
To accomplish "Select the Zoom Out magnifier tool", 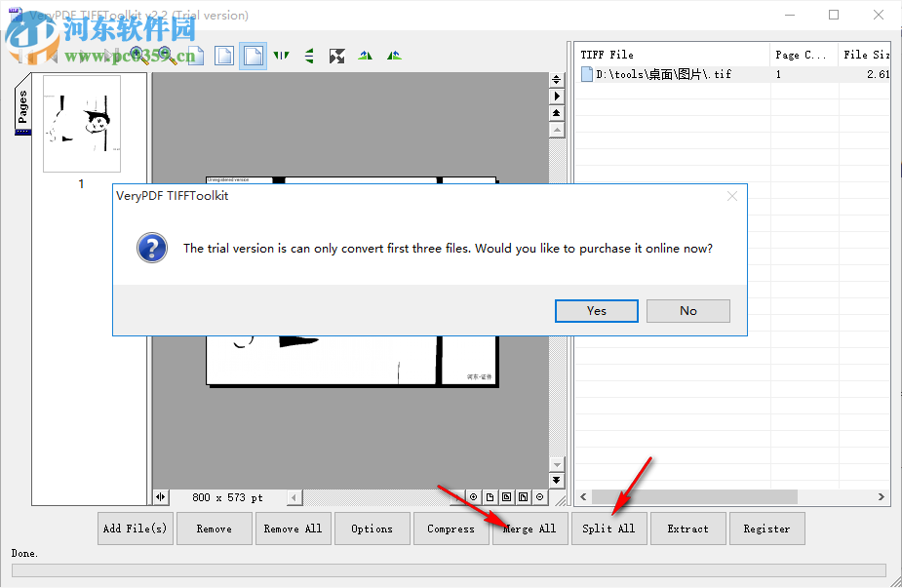I will (x=165, y=55).
